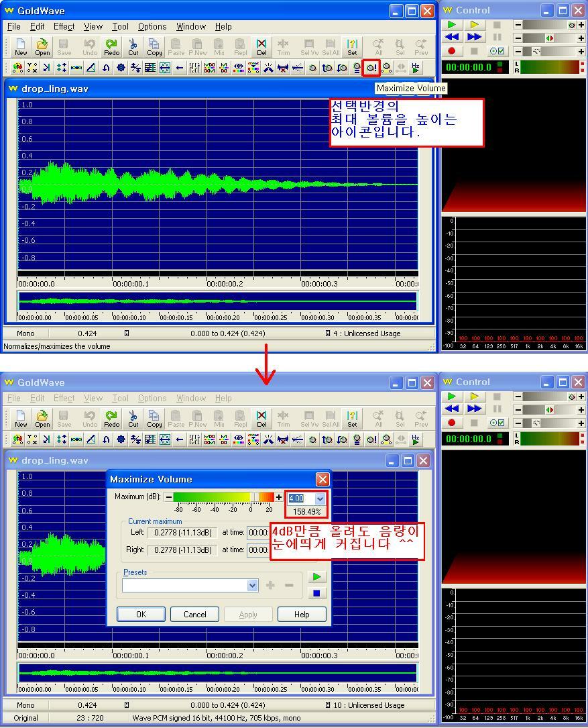Click Cancel in the Maximize Volume dialog
Image resolution: width=588 pixels, height=728 pixels.
pyautogui.click(x=194, y=614)
